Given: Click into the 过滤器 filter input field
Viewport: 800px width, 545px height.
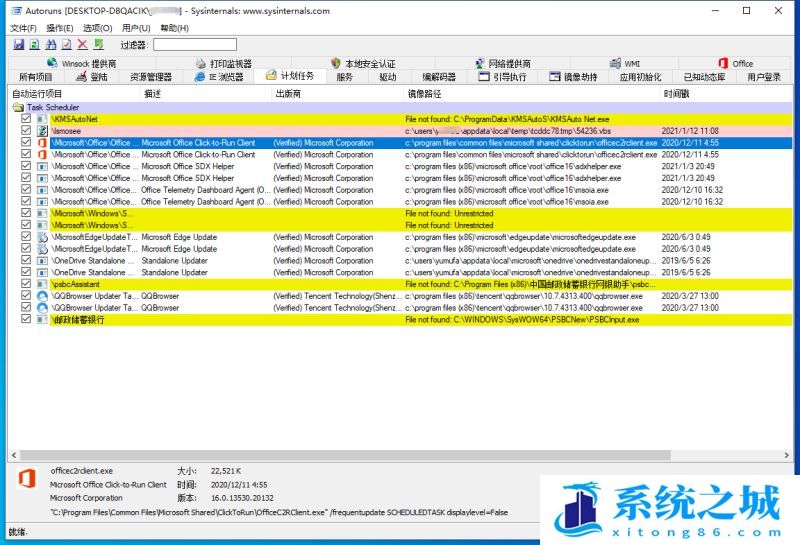Looking at the screenshot, I should [x=195, y=44].
